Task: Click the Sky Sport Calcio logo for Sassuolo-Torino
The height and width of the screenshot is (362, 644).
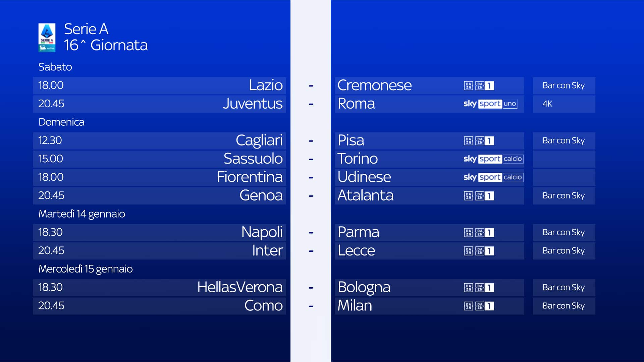Action: coord(493,159)
